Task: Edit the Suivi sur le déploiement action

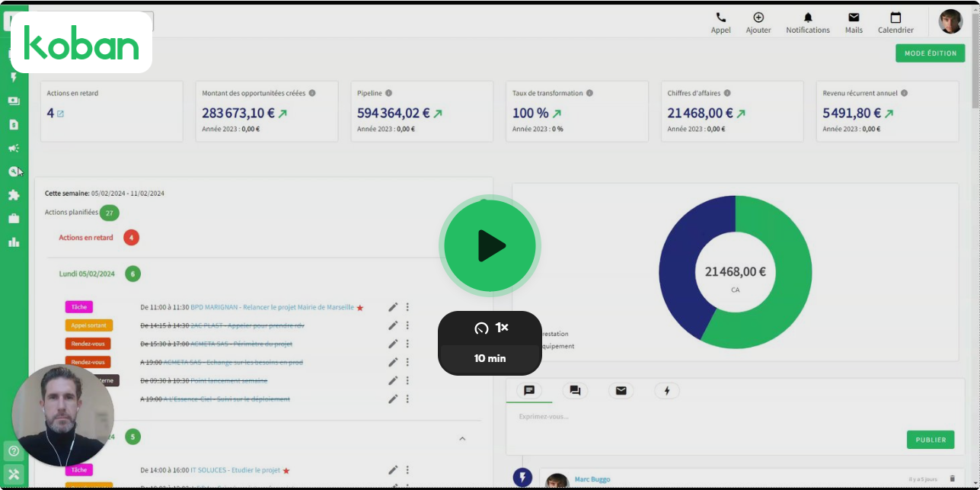Action: 393,399
